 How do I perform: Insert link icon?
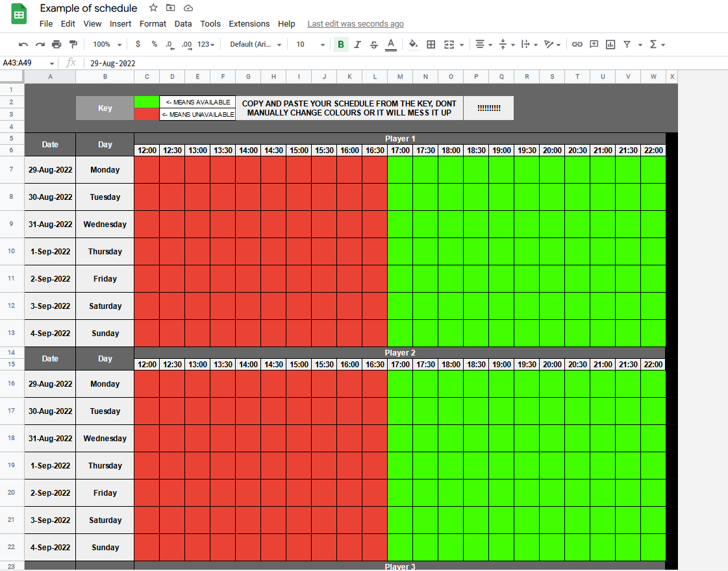pos(577,45)
